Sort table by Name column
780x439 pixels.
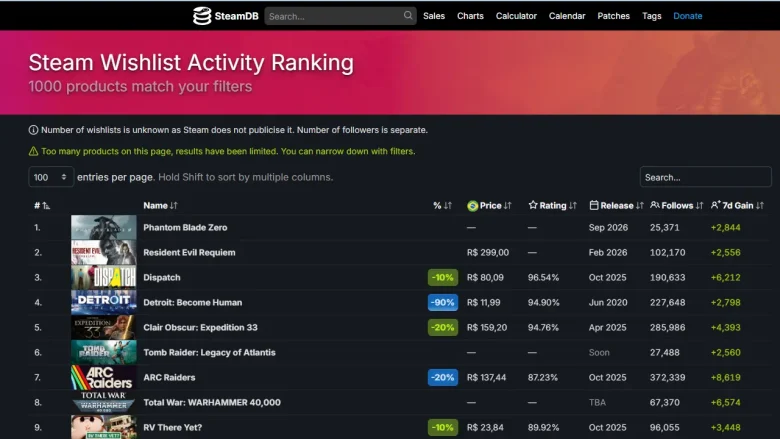160,205
